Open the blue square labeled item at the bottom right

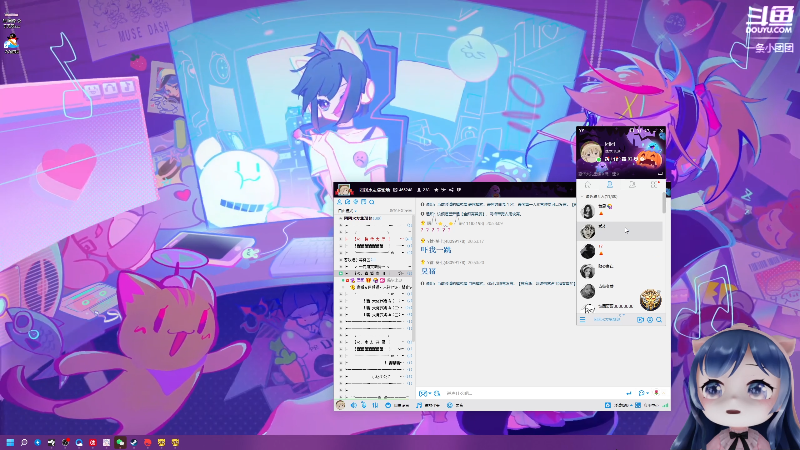(617, 405)
